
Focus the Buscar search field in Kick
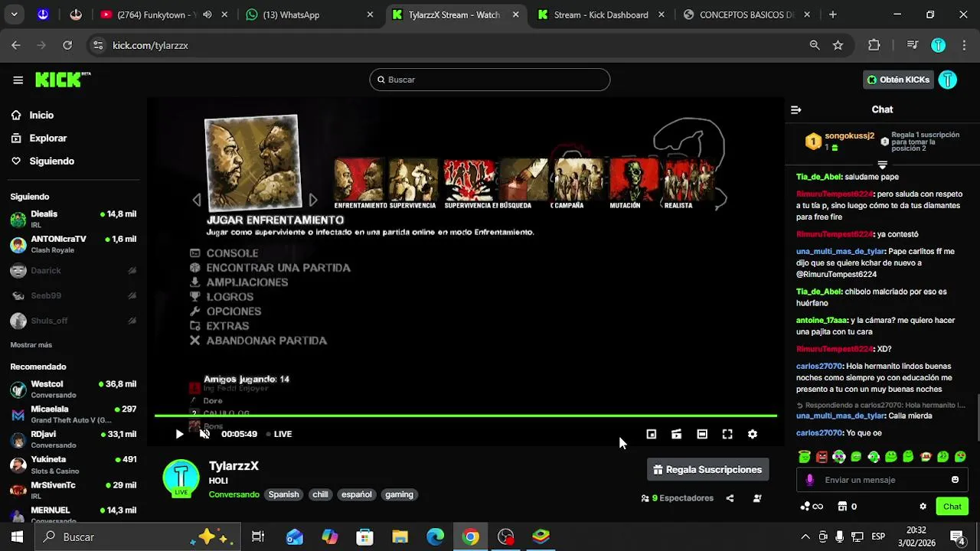click(490, 80)
